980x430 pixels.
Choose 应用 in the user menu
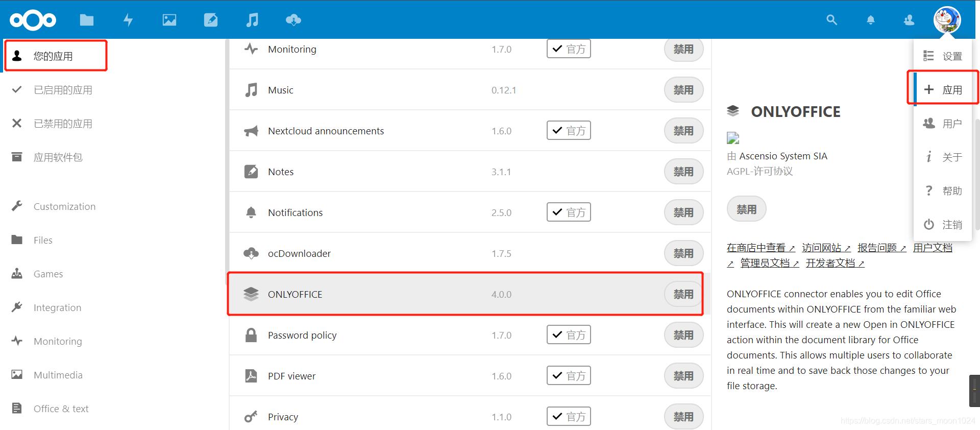click(x=944, y=90)
